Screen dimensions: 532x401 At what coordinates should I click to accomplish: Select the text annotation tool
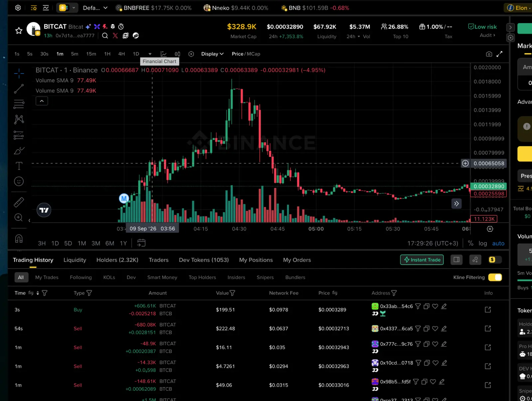(19, 166)
